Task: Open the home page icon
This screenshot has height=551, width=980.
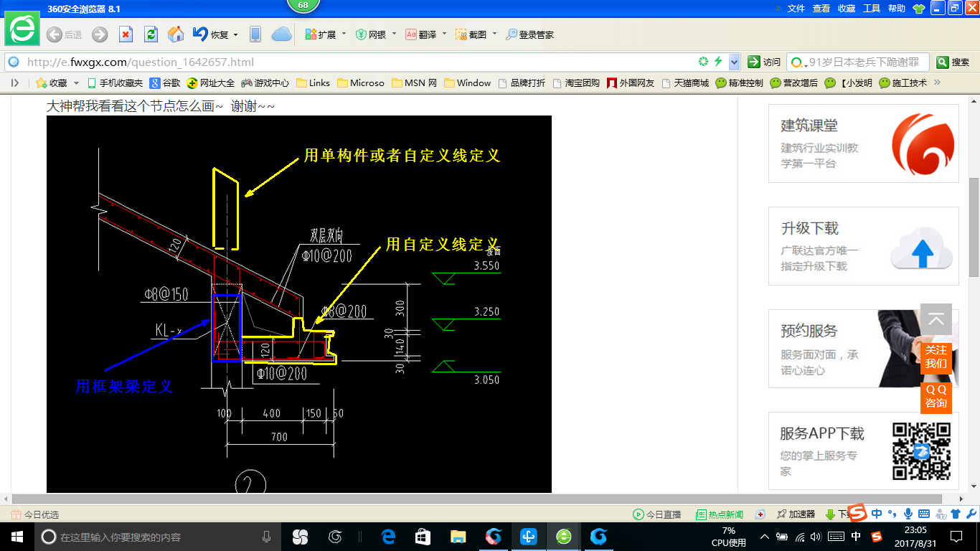Action: [176, 34]
